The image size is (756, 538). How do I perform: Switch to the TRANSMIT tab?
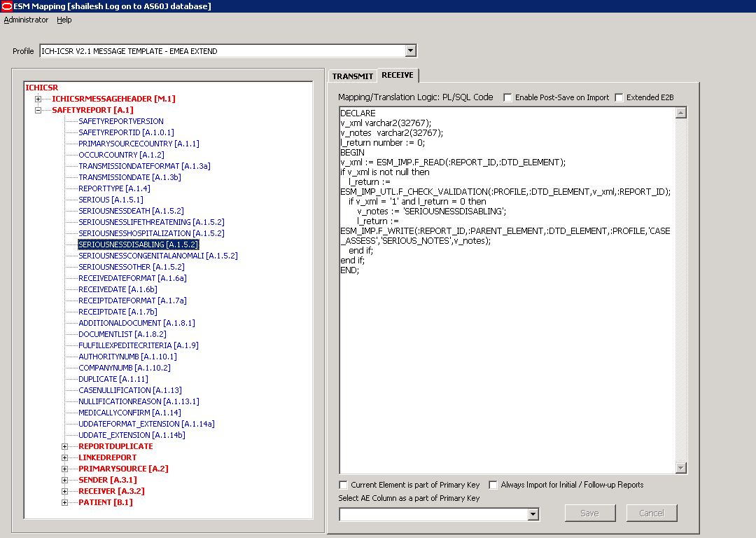[352, 76]
